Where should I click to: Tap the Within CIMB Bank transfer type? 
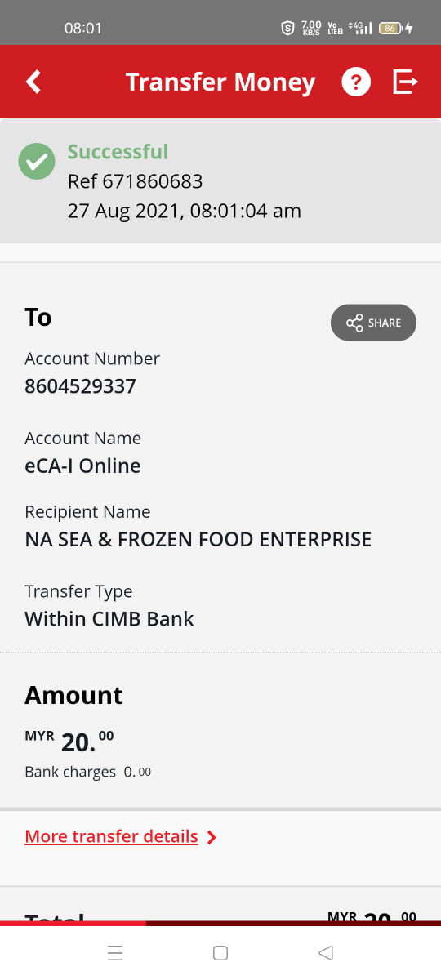pyautogui.click(x=109, y=619)
